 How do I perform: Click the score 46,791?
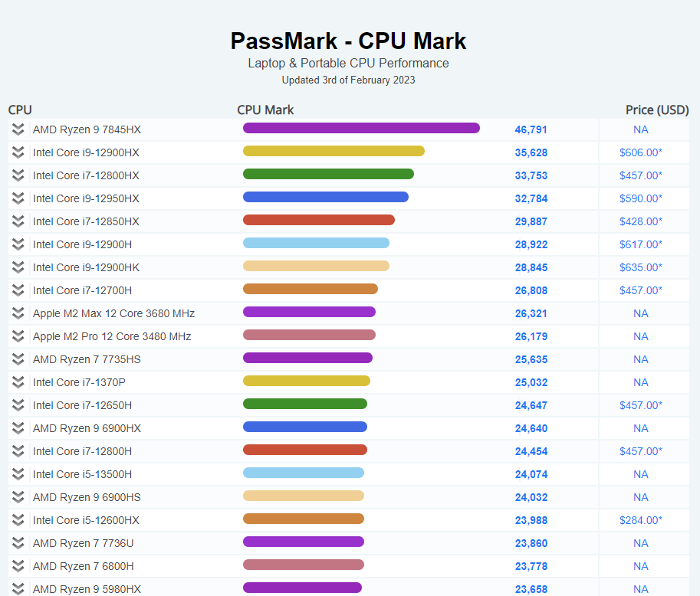pos(531,129)
